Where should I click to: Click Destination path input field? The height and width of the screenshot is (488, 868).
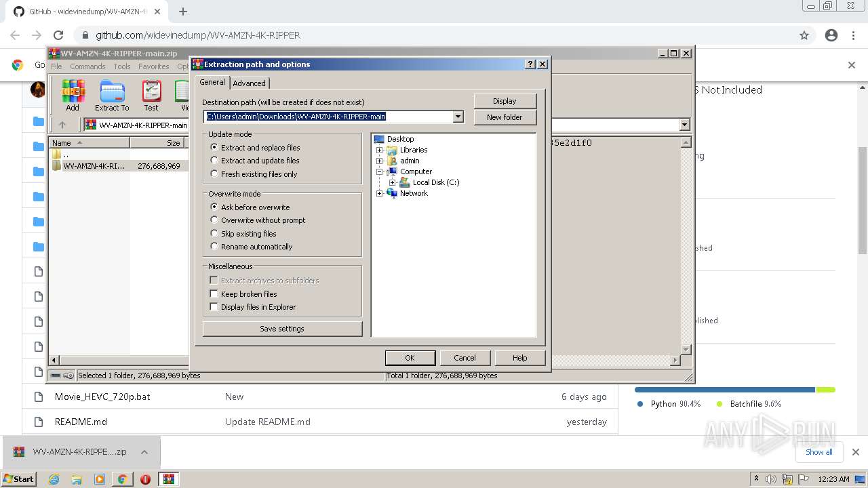[x=328, y=117]
